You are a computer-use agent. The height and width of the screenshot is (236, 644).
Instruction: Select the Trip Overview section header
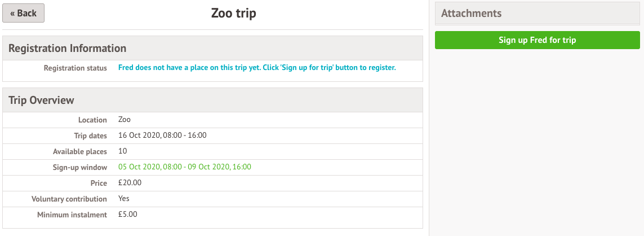41,100
